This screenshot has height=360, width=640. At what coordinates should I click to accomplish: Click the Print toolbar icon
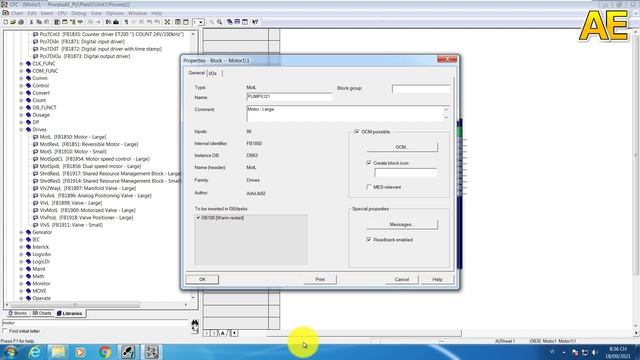[21, 22]
